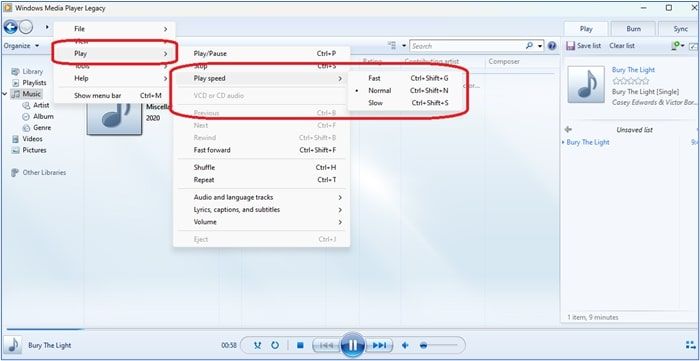This screenshot has width=700, height=361.
Task: Select Bury The Light in Unsaved list
Action: point(588,142)
